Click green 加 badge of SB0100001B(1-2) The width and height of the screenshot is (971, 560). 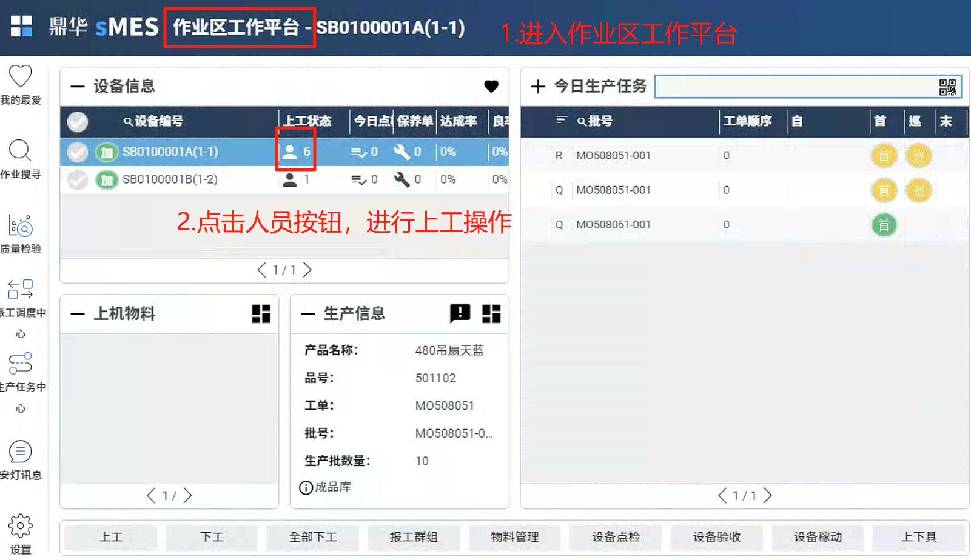point(107,180)
